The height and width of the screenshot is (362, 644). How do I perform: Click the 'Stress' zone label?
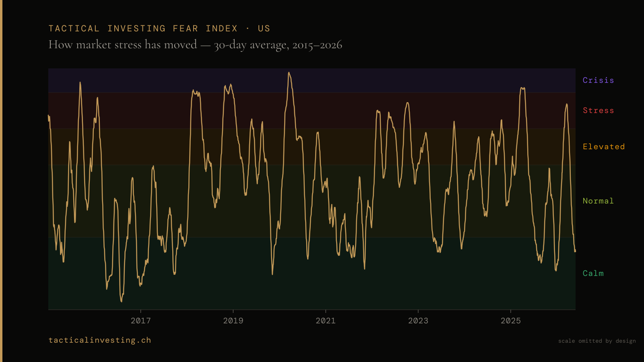point(598,111)
